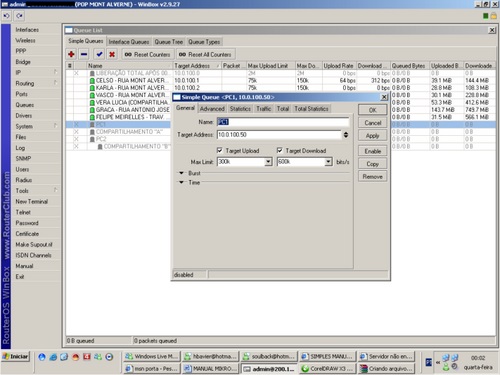Click the Target Address up-down arrows
The width and height of the screenshot is (500, 375).
tap(346, 135)
